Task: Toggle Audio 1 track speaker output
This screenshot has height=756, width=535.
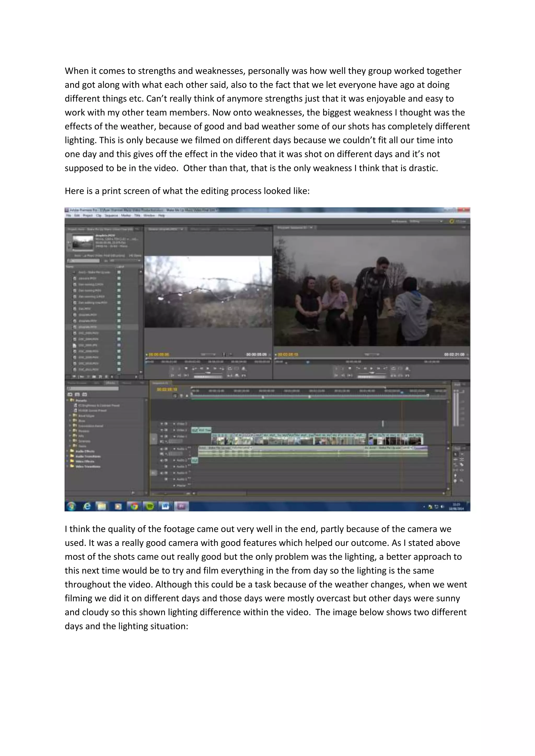Action: [x=162, y=448]
